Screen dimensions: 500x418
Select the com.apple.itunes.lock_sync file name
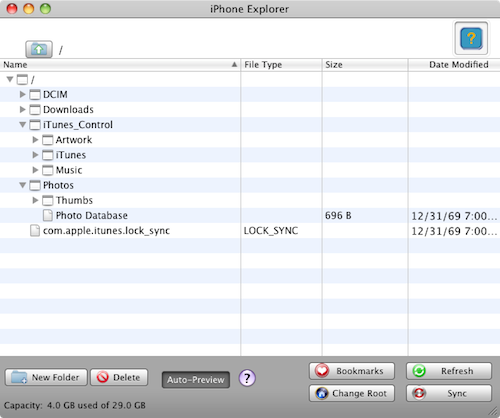coord(106,231)
